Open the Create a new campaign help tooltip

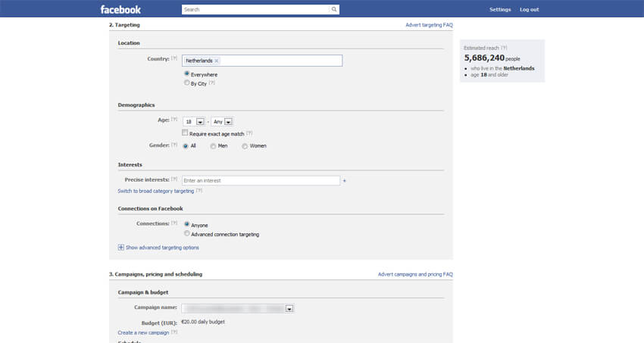pyautogui.click(x=174, y=332)
